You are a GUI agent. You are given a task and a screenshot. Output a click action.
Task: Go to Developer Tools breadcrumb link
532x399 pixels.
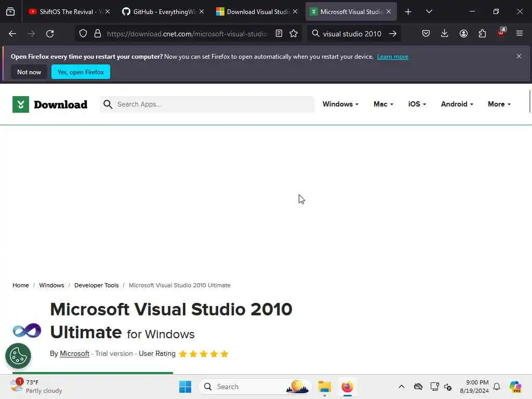[96, 285]
